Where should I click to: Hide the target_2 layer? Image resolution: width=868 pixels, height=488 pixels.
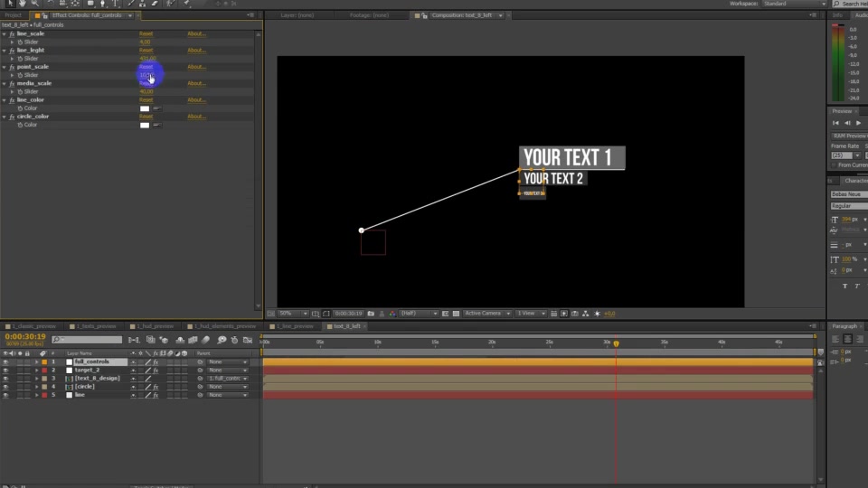click(5, 371)
